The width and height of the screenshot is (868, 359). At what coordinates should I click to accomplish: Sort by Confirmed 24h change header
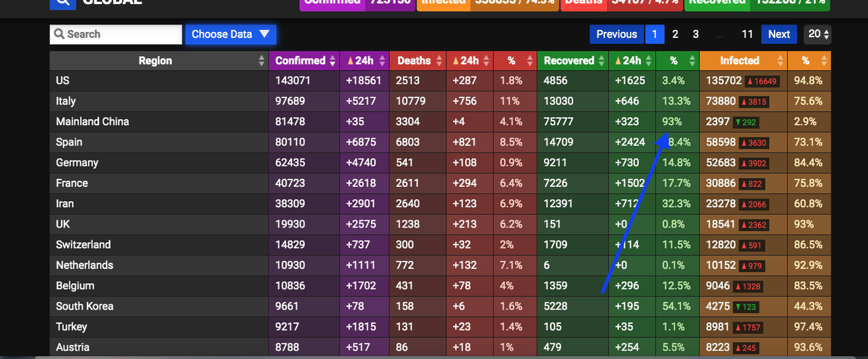click(x=364, y=61)
